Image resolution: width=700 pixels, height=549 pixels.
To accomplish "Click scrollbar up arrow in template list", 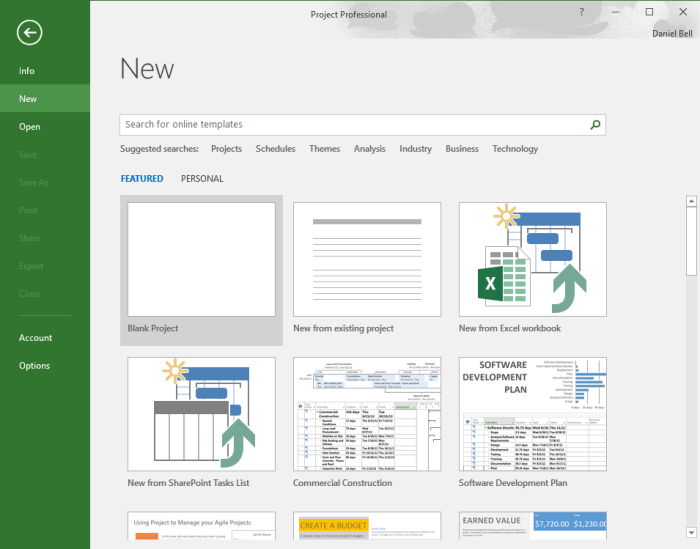I will pos(691,201).
